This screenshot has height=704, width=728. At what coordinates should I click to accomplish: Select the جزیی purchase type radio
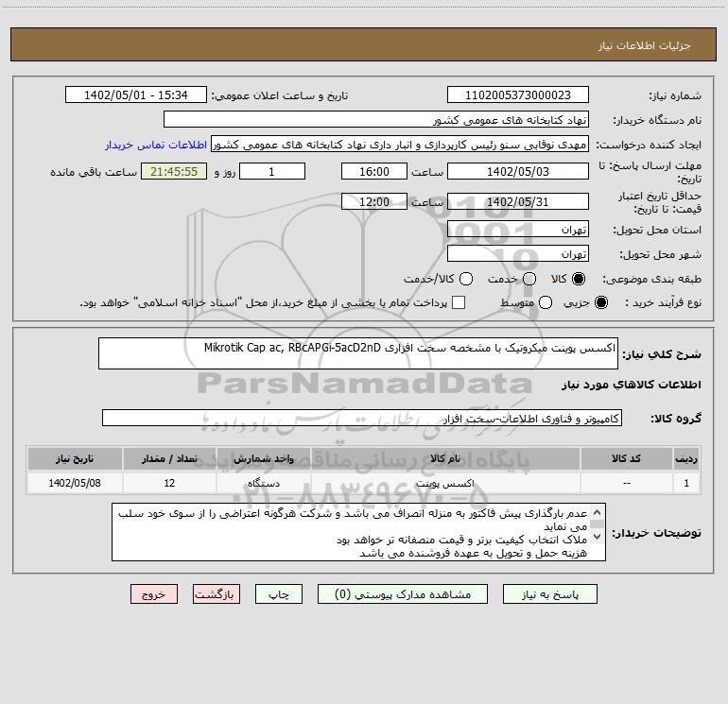600,302
